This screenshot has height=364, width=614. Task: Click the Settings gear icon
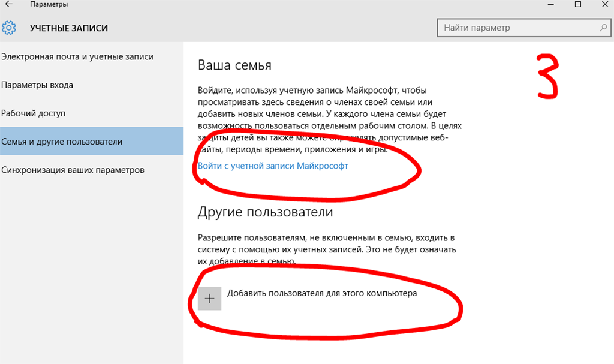pyautogui.click(x=8, y=28)
